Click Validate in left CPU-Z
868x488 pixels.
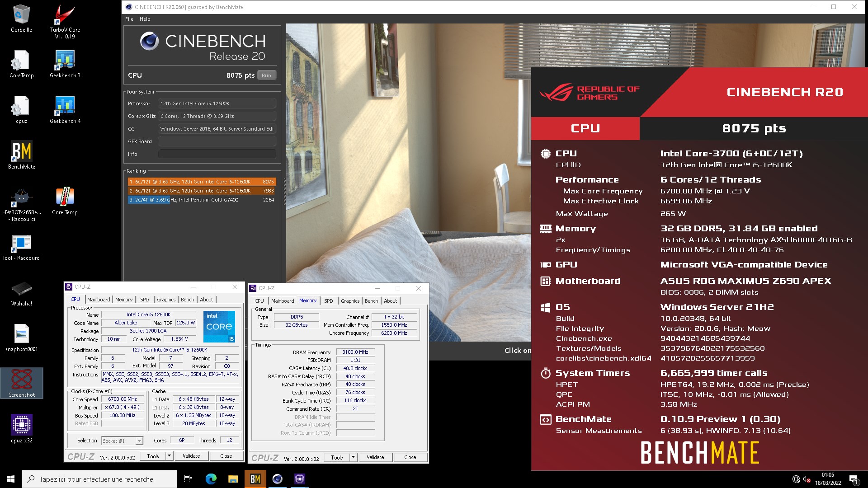(191, 456)
